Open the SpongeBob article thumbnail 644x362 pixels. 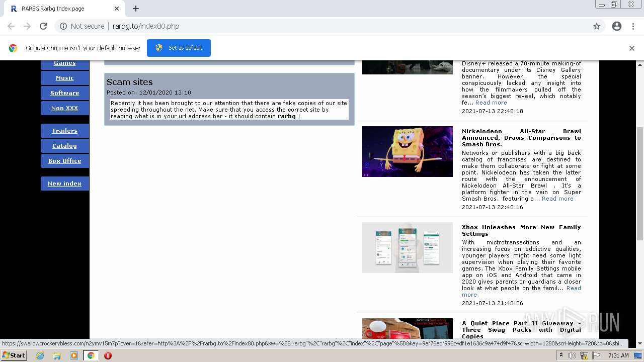[x=408, y=151]
